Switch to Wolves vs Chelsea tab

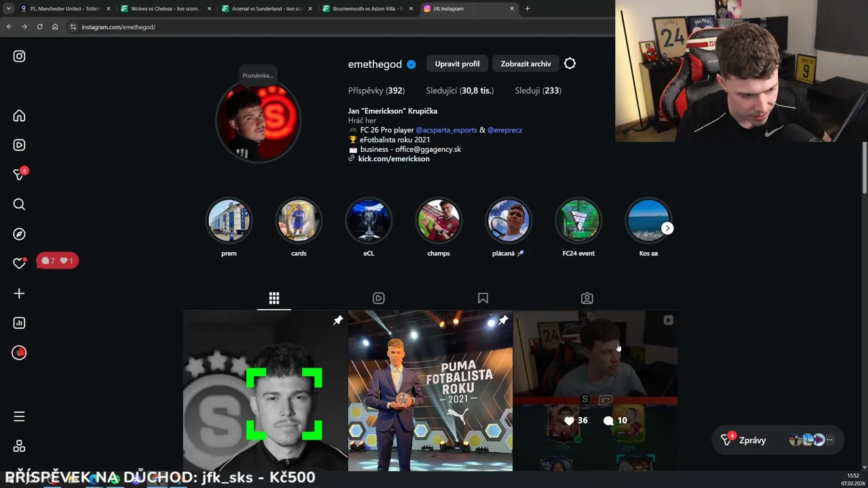pos(165,9)
